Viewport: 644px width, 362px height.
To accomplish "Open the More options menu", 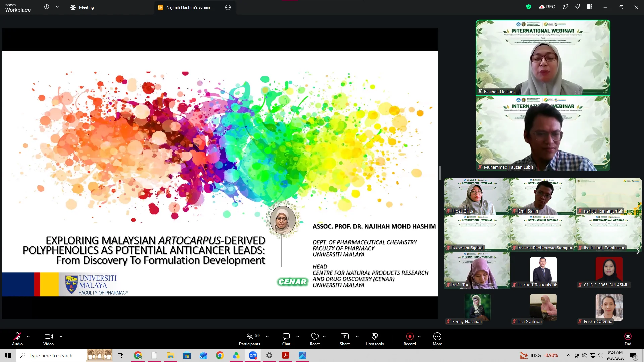I will click(x=437, y=339).
